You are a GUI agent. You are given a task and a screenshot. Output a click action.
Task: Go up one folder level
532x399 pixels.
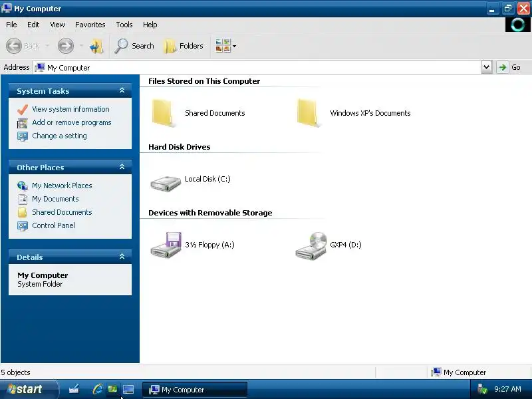pos(96,46)
